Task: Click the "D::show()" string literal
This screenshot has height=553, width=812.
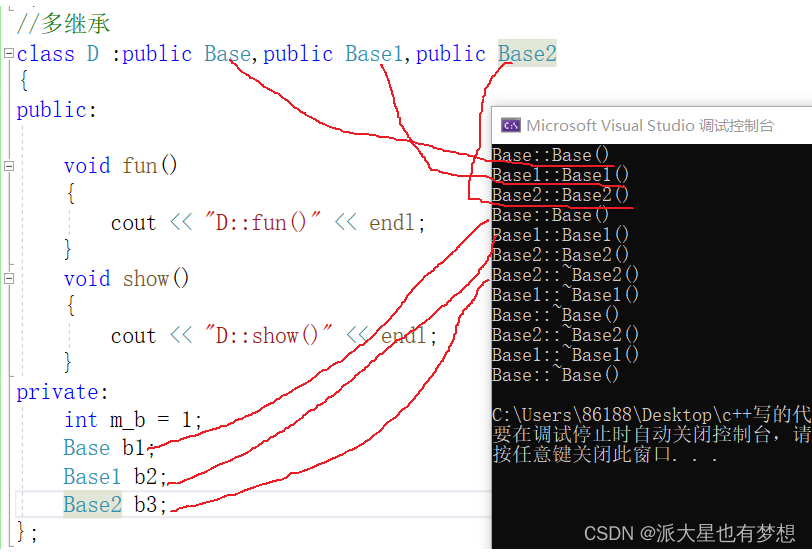Action: click(x=268, y=336)
